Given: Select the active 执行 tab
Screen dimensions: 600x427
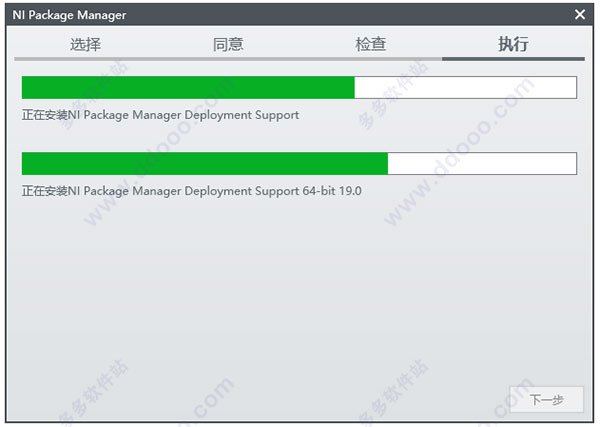Looking at the screenshot, I should click(x=514, y=44).
